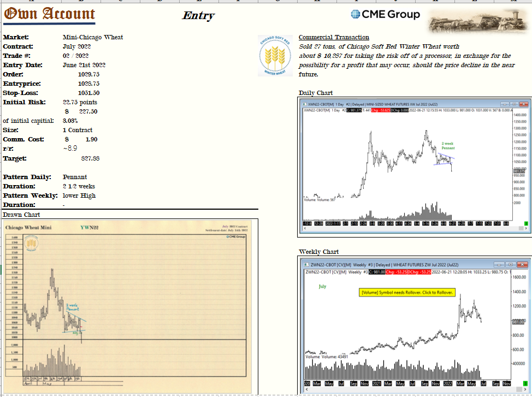Click the Daily Chart caption
532x397 pixels.
[x=316, y=93]
